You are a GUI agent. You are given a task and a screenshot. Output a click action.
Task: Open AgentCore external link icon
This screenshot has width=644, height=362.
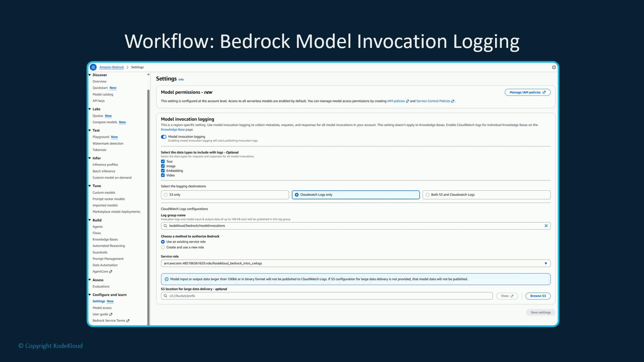pyautogui.click(x=111, y=272)
